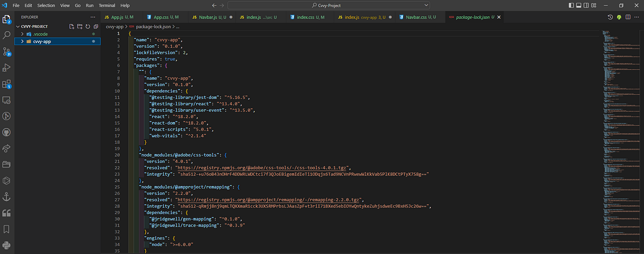Click the Cvvy-Project command center search box

(328, 5)
